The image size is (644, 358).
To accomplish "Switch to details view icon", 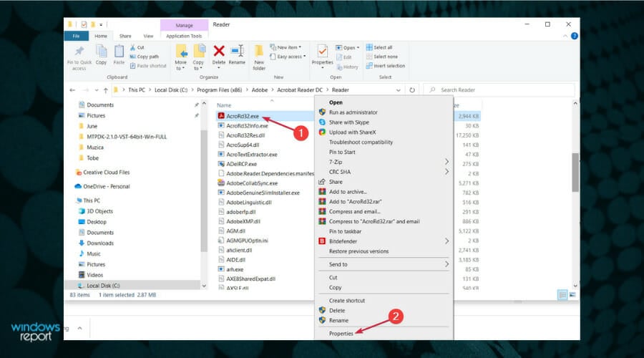I will pyautogui.click(x=562, y=295).
